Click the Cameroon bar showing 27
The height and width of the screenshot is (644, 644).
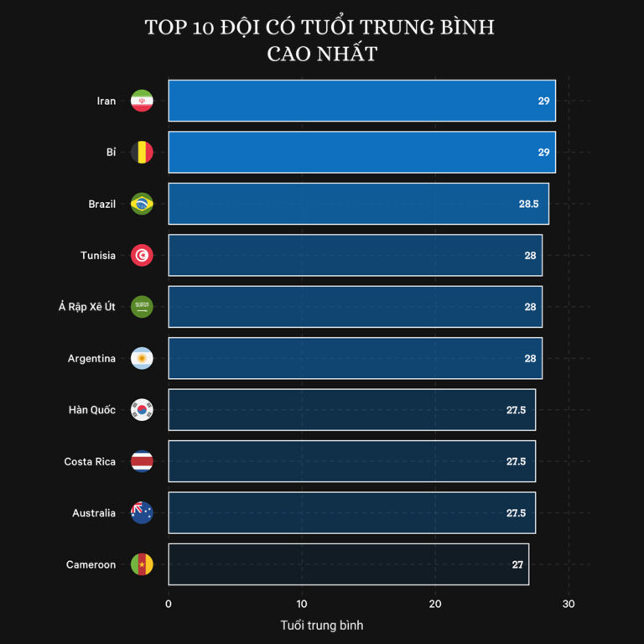(348, 564)
